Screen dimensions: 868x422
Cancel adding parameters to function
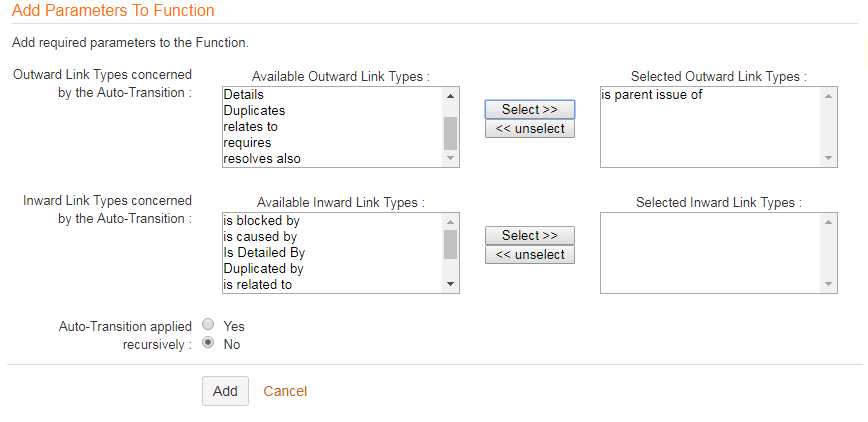285,391
